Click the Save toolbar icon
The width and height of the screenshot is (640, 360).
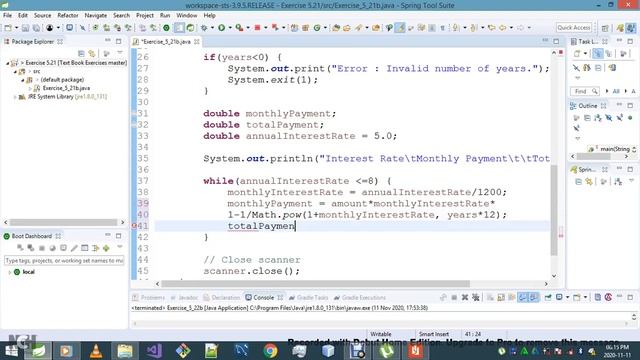(x=25, y=28)
